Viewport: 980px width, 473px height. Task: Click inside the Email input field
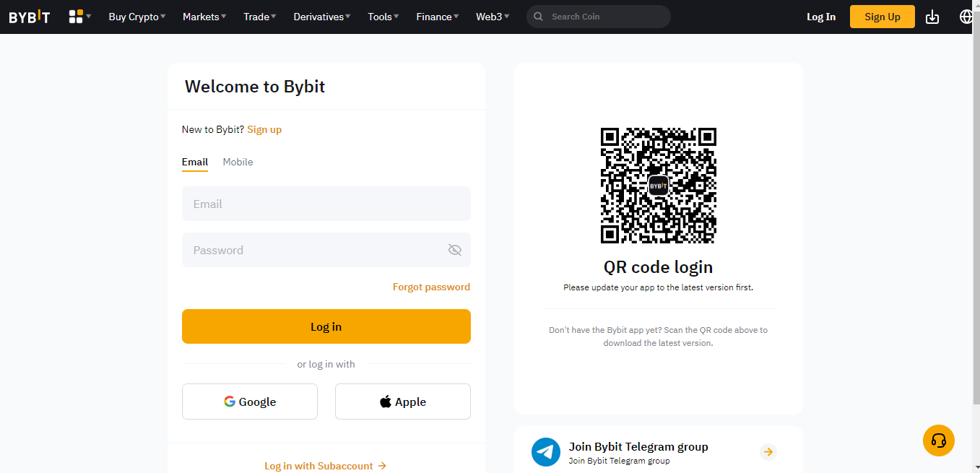click(326, 204)
